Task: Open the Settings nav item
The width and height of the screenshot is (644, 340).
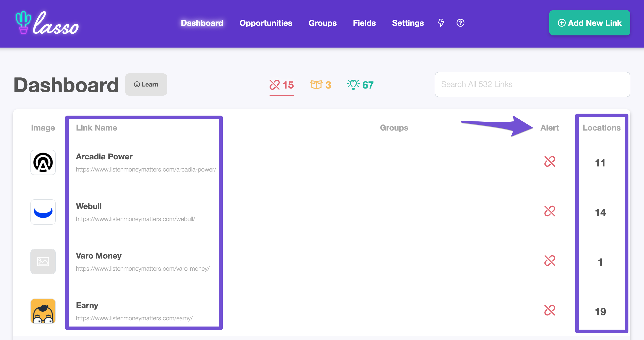Action: [408, 23]
